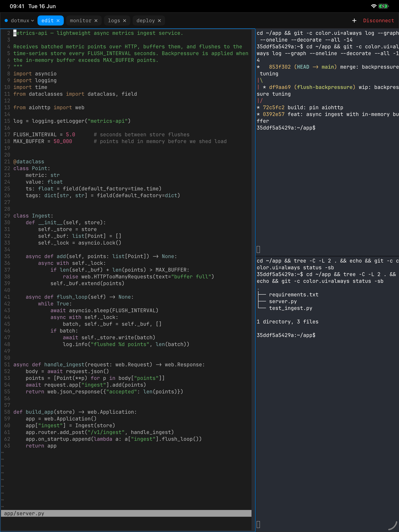Close the monitor tab
The width and height of the screenshot is (399, 532).
pyautogui.click(x=96, y=20)
